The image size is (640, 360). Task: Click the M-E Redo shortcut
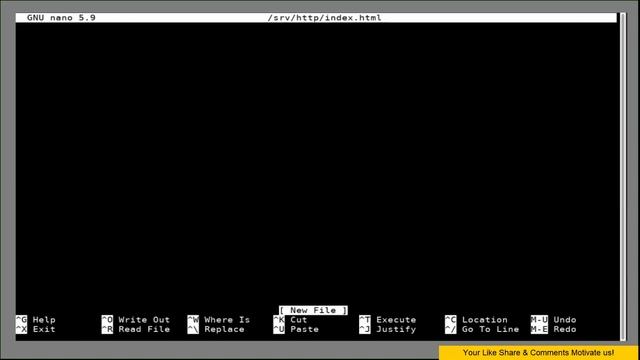pyautogui.click(x=553, y=329)
